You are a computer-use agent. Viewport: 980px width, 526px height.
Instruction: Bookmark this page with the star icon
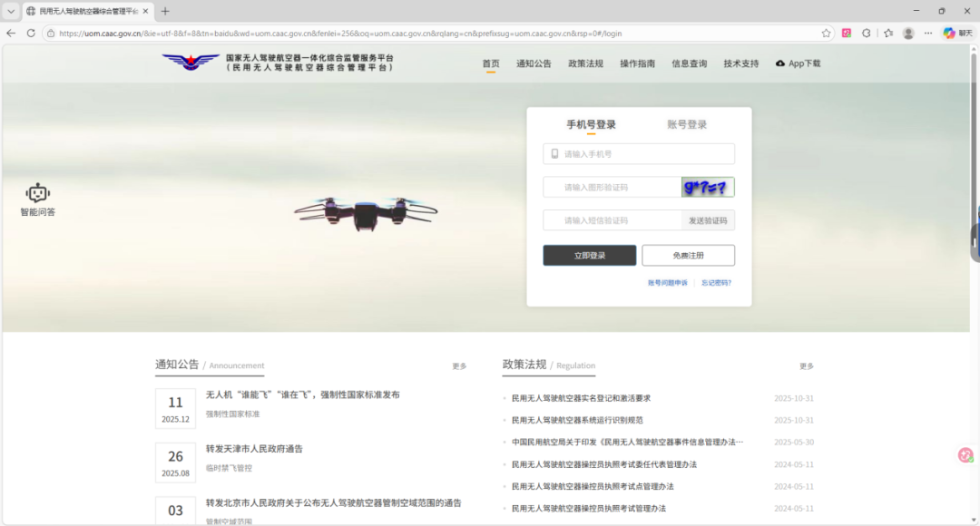[x=826, y=33]
